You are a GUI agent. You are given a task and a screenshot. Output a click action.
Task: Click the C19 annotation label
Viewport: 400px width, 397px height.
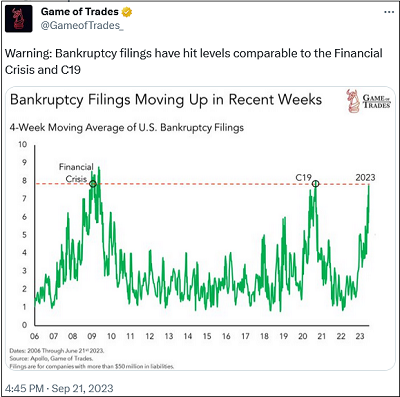pos(303,178)
